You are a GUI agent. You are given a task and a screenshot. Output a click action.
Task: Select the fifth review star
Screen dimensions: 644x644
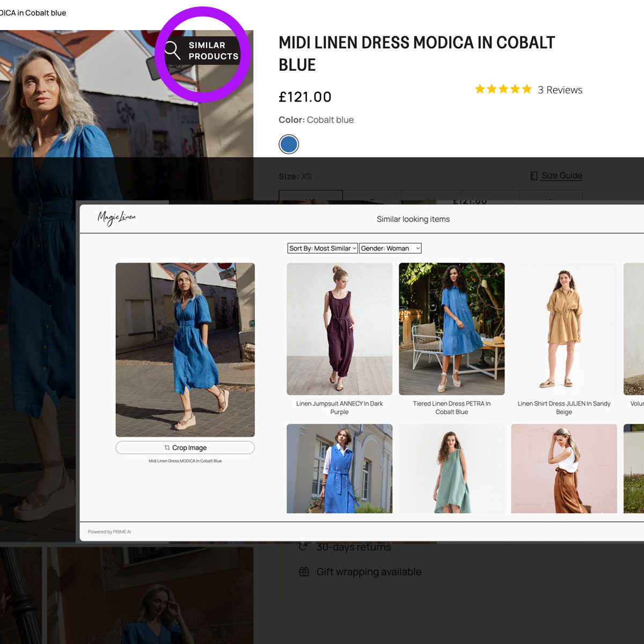pyautogui.click(x=527, y=89)
